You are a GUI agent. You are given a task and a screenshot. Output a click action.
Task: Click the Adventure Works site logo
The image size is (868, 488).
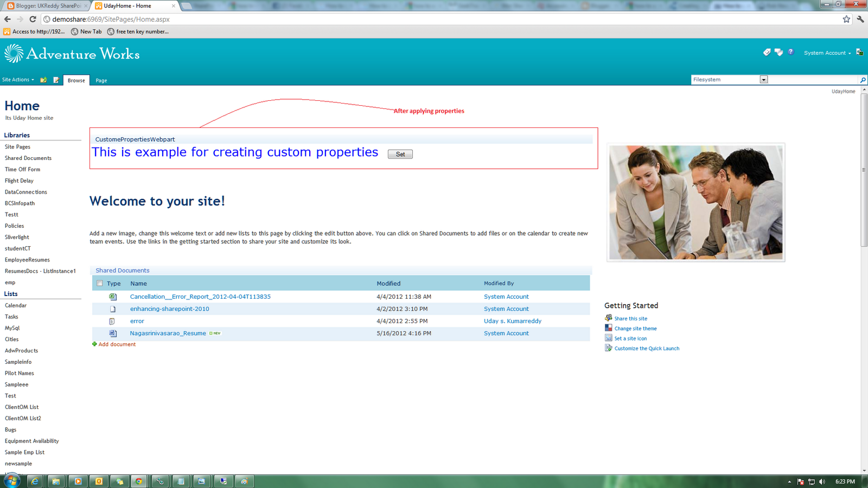click(72, 54)
